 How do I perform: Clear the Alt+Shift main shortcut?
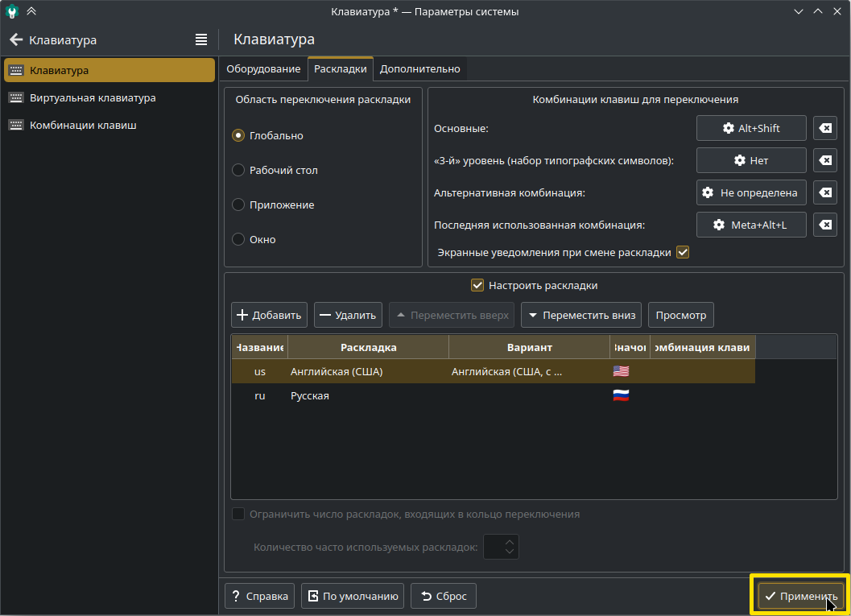[825, 128]
